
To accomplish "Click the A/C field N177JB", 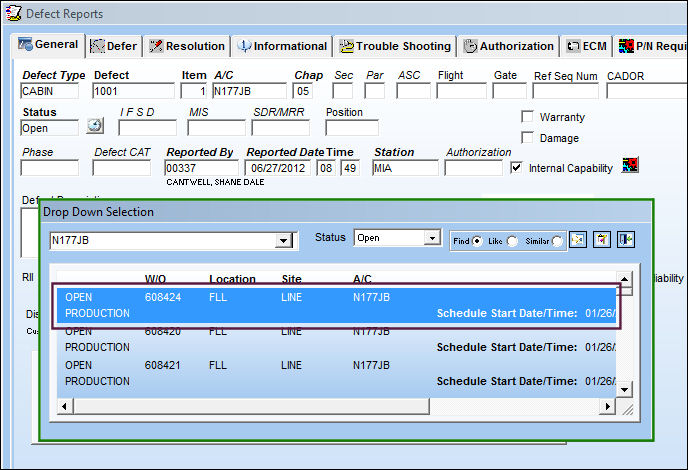I will 249,91.
